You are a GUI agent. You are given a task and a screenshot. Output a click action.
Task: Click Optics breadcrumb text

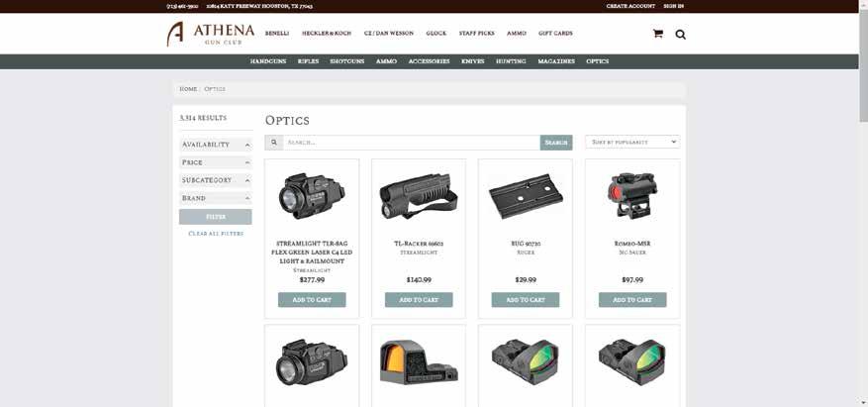click(x=215, y=89)
